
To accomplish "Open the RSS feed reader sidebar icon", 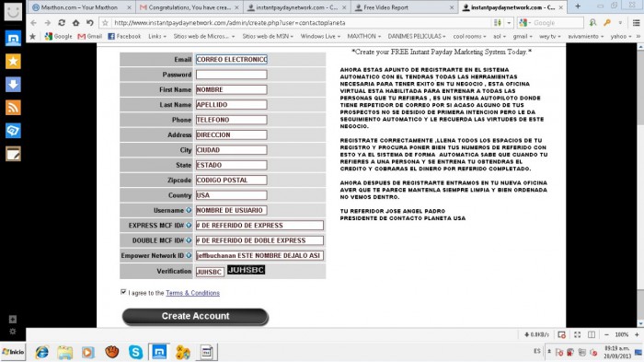I will pos(13,108).
